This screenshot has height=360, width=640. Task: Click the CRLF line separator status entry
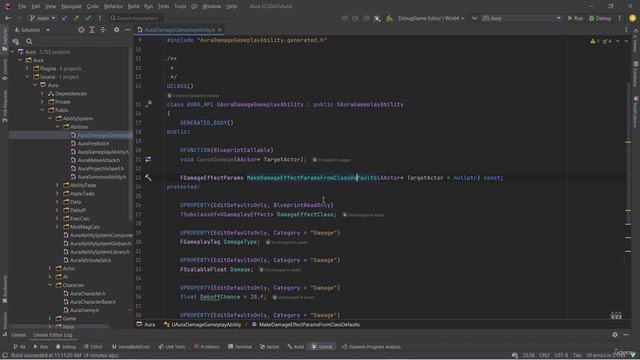tap(544, 356)
